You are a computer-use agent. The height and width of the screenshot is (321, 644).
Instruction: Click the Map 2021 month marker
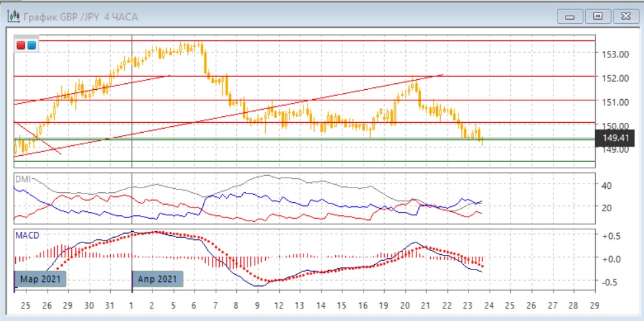point(40,279)
